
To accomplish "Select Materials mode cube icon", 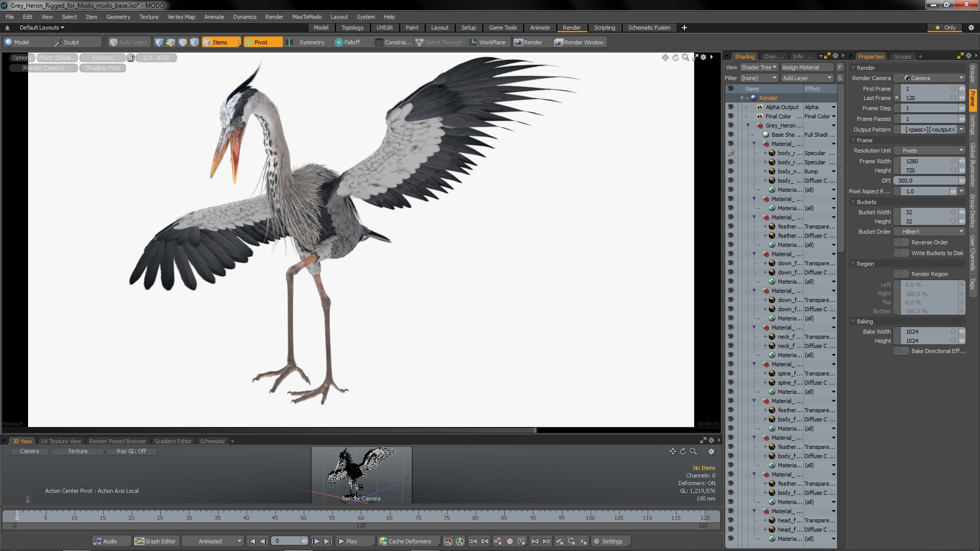I will click(194, 42).
